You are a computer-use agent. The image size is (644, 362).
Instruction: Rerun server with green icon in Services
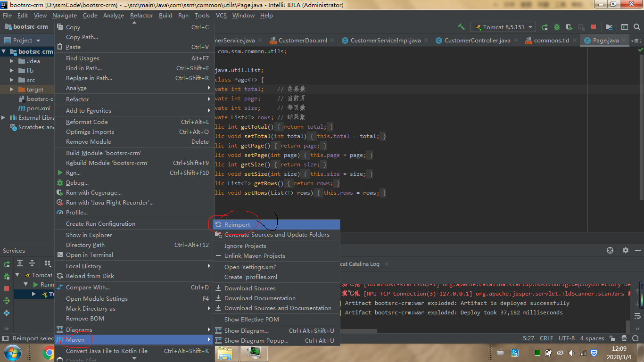[7, 264]
